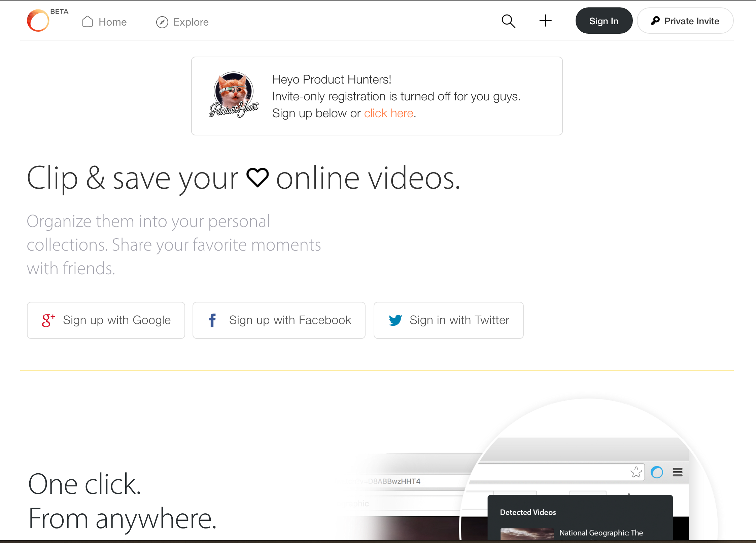Click the blue circle browser extension icon
Screen dimensions: 756x543
tap(657, 472)
